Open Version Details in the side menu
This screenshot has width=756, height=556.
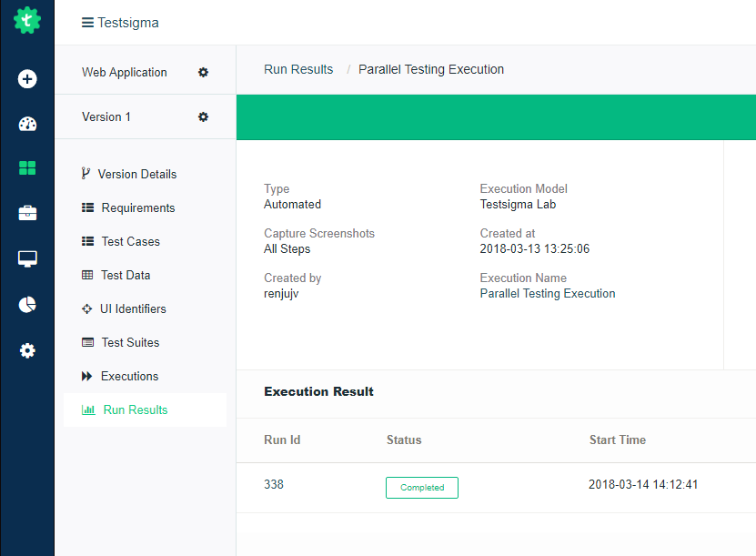point(136,174)
